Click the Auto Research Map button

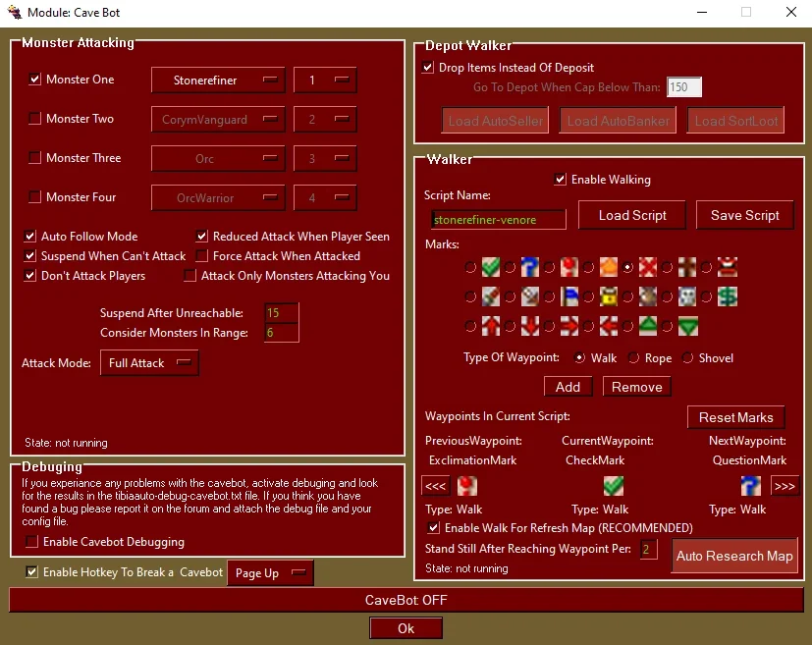[734, 556]
